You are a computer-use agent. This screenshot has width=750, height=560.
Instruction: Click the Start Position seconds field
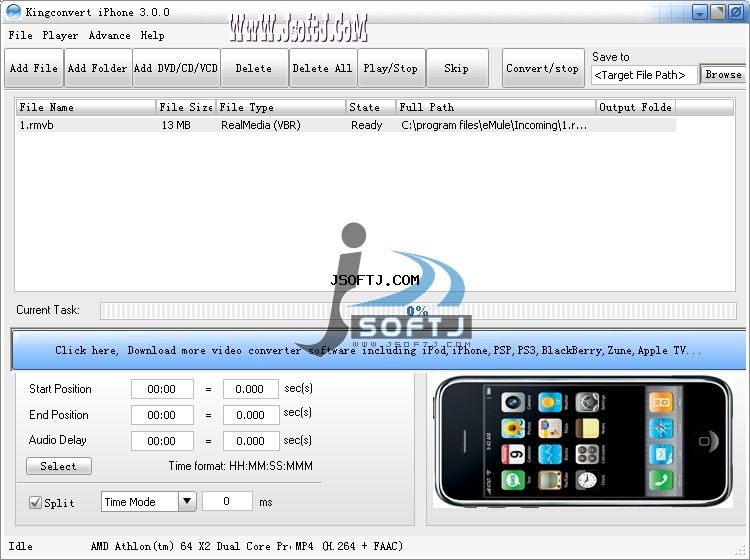point(250,389)
